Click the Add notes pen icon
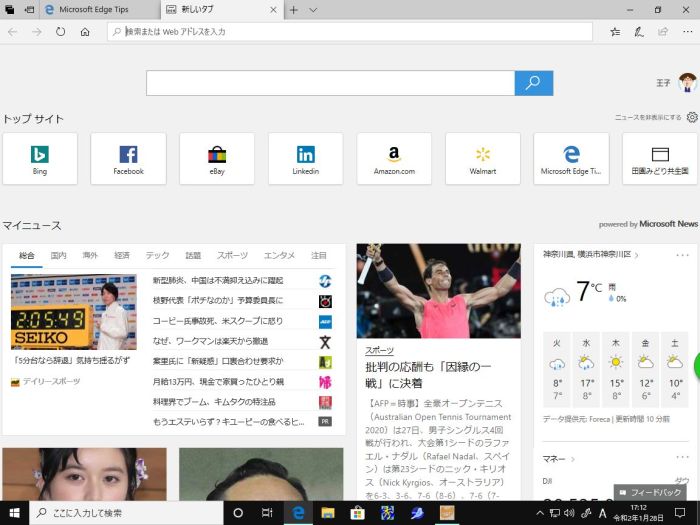Viewport: 700px width, 525px height. [639, 32]
